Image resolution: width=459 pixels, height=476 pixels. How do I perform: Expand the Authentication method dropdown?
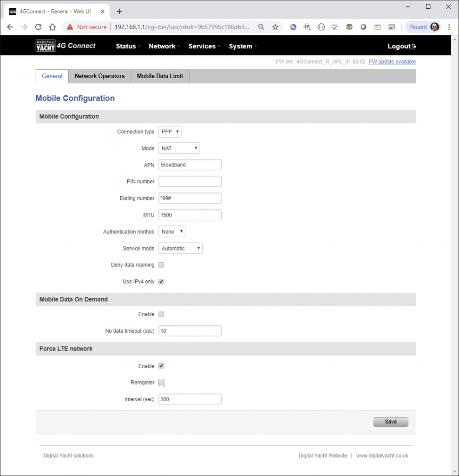[171, 231]
